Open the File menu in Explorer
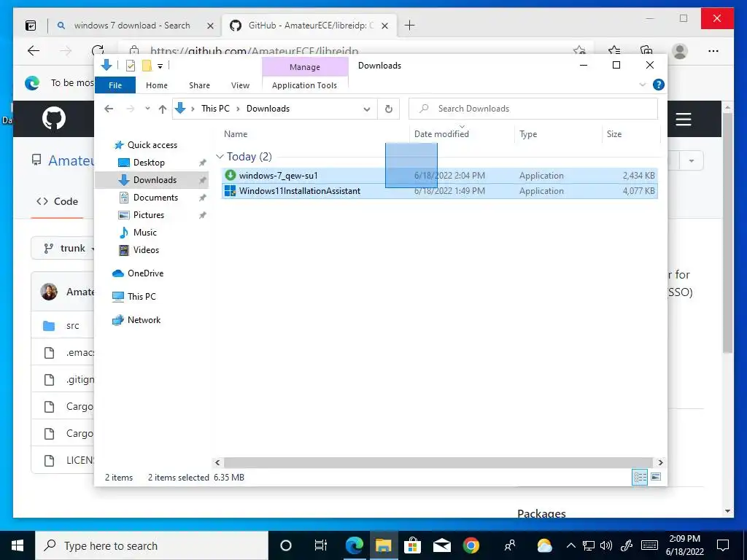This screenshot has width=747, height=560. (115, 85)
